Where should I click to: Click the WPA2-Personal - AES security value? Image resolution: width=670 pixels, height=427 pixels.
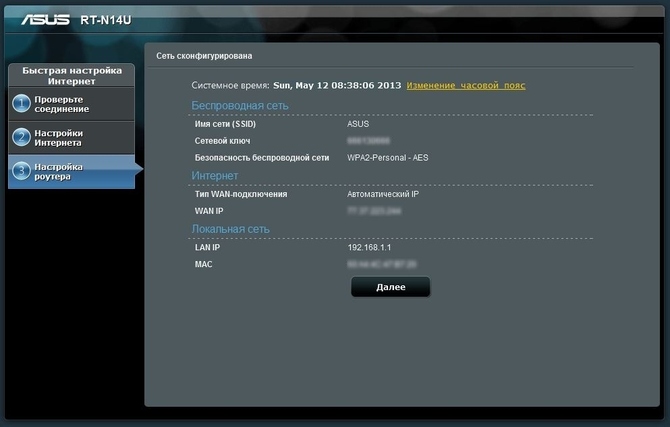pyautogui.click(x=389, y=158)
